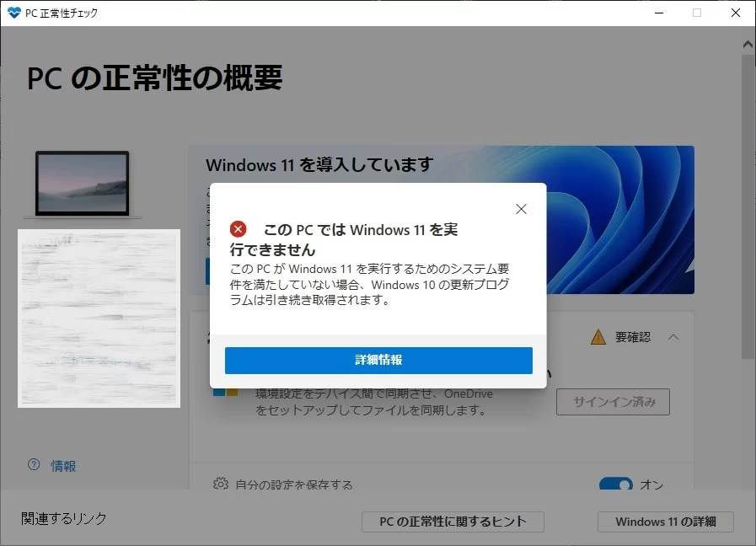Click the laptop thumbnail image
The height and width of the screenshot is (546, 756).
coord(83,184)
